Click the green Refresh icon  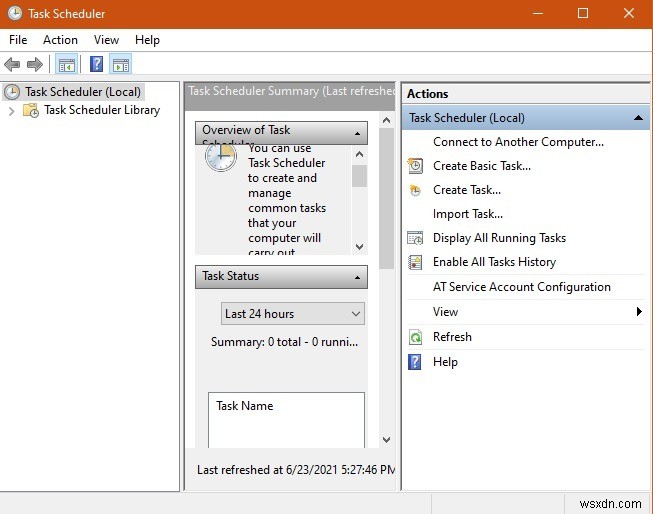415,337
